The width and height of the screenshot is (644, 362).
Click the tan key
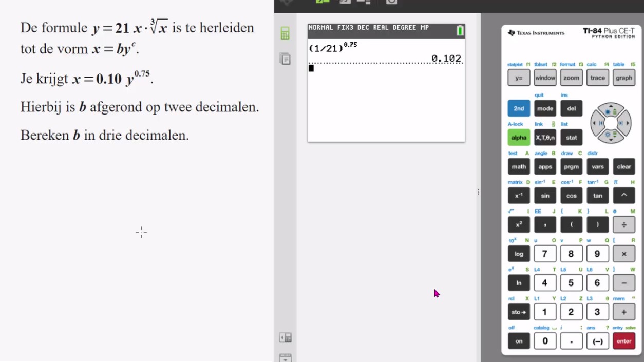pyautogui.click(x=597, y=196)
